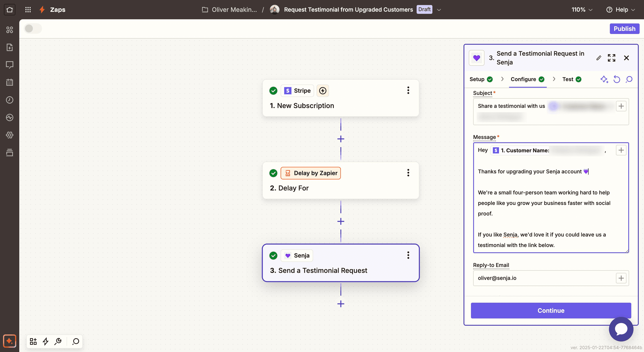Select the Delay by Zapier step card
This screenshot has width=644, height=352.
point(341,180)
